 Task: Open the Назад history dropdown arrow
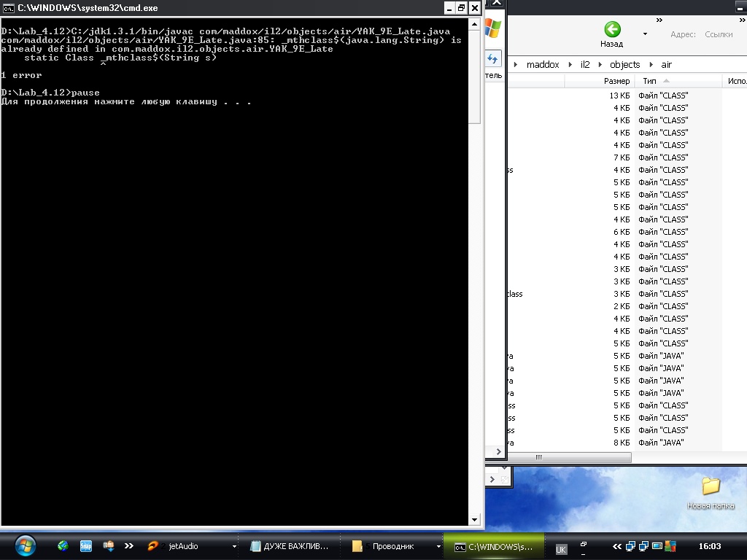tap(645, 34)
